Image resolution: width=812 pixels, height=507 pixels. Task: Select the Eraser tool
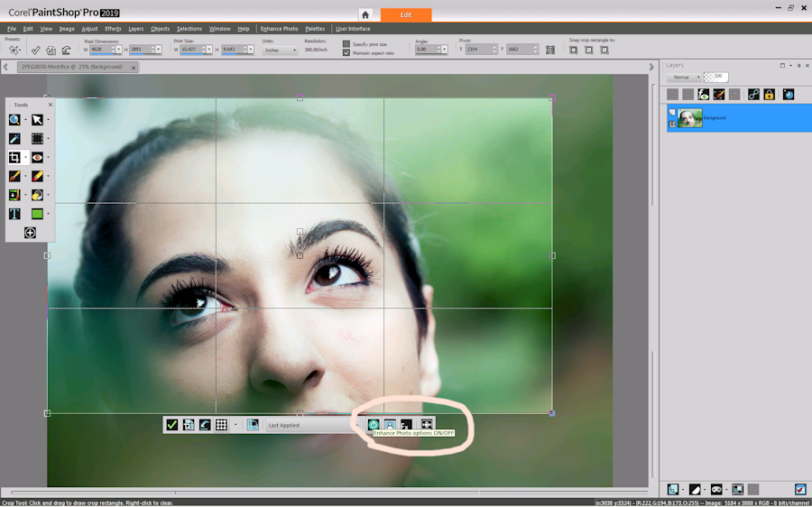[37, 177]
